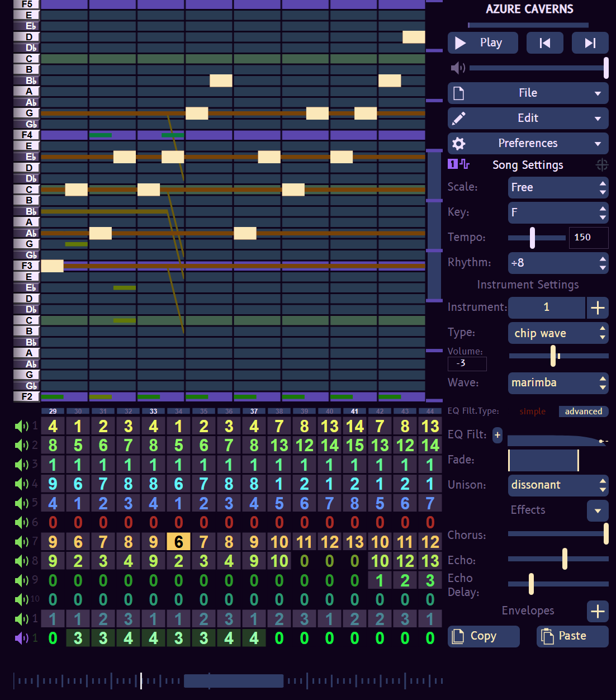Mute channel 9 speaker icon
616x700 pixels.
(x=21, y=581)
